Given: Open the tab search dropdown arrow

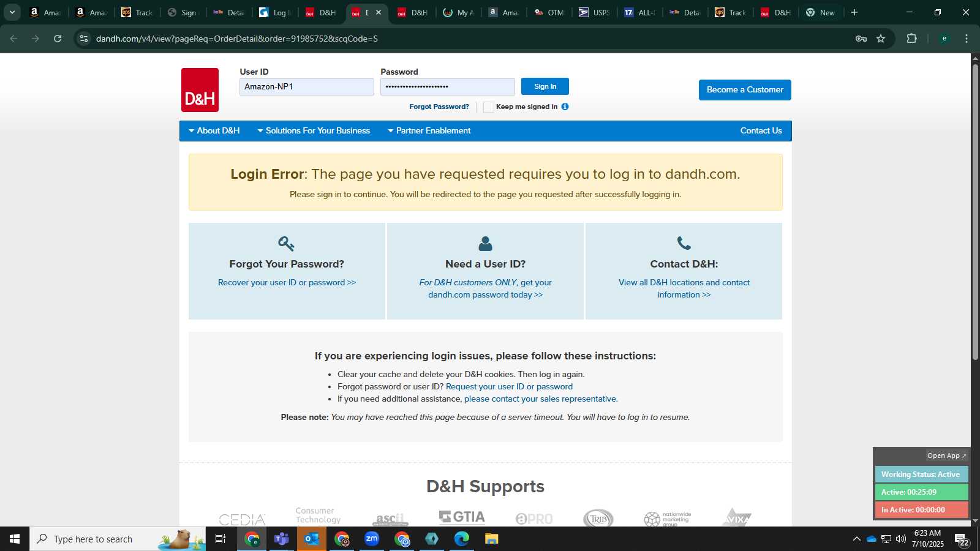Looking at the screenshot, I should (12, 12).
